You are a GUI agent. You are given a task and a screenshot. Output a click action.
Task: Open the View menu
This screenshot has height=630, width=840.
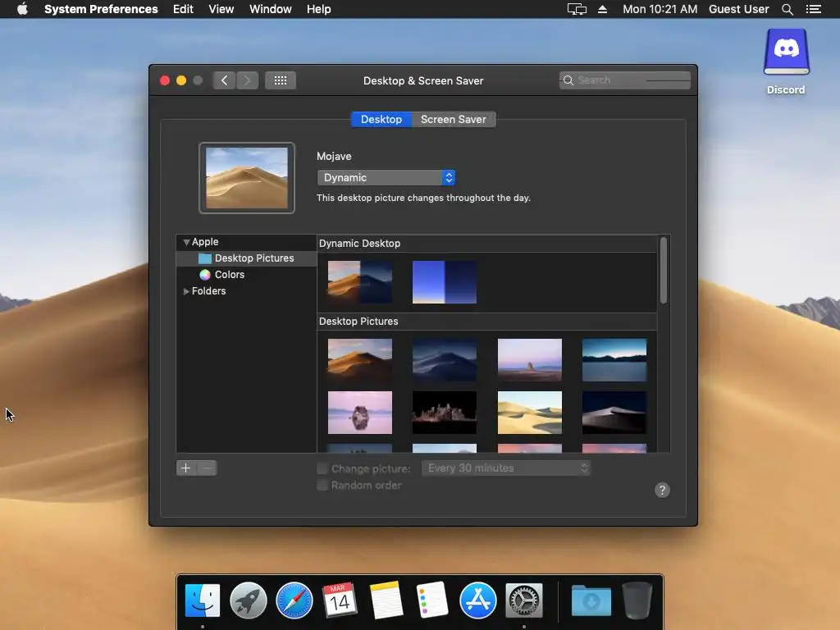tap(221, 9)
